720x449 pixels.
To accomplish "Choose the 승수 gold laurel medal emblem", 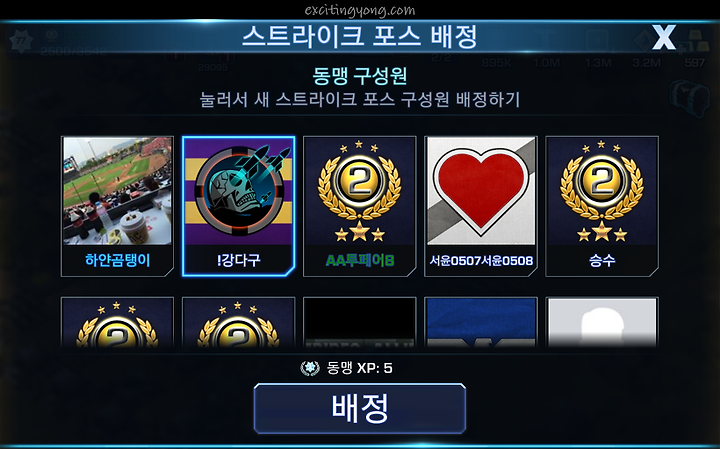I will click(x=602, y=191).
